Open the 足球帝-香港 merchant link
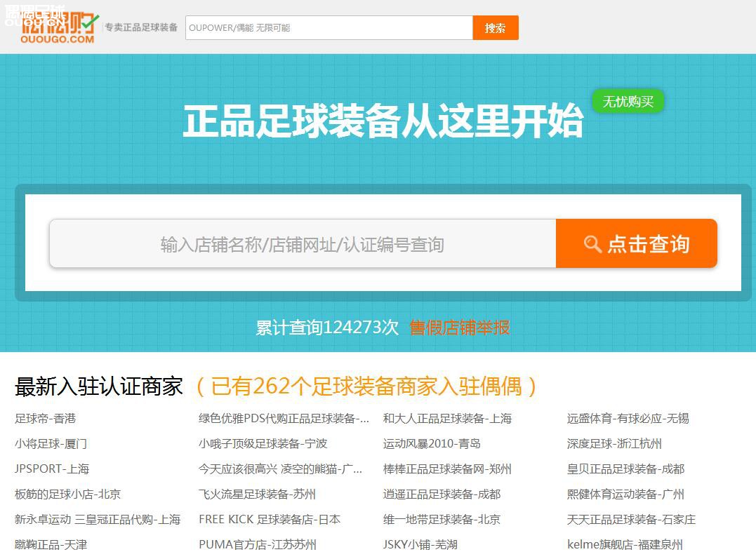This screenshot has width=756, height=559. point(45,419)
